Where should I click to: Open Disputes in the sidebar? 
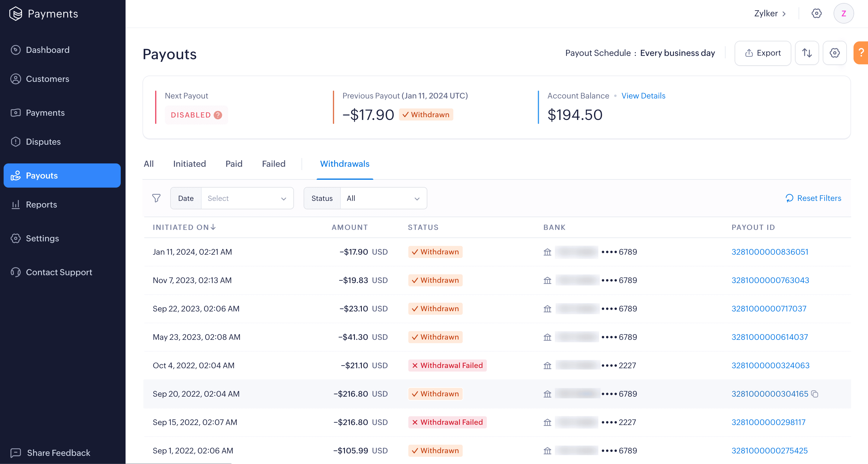point(43,142)
